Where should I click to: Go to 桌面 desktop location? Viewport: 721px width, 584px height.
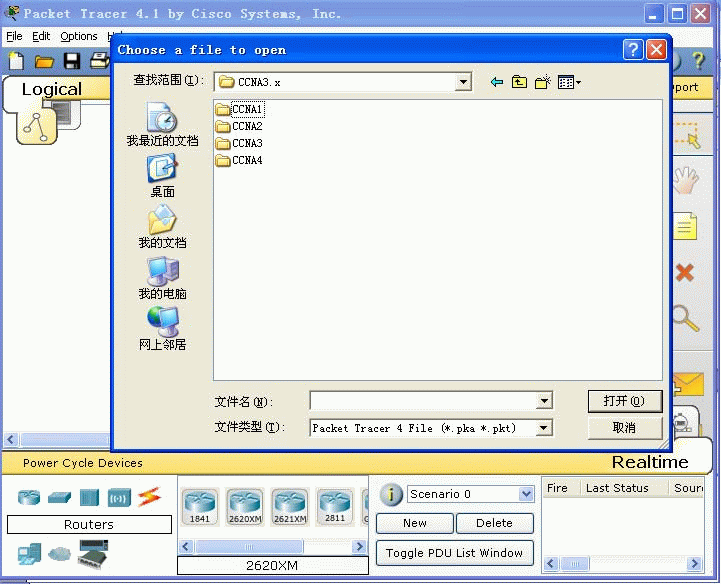coord(162,176)
